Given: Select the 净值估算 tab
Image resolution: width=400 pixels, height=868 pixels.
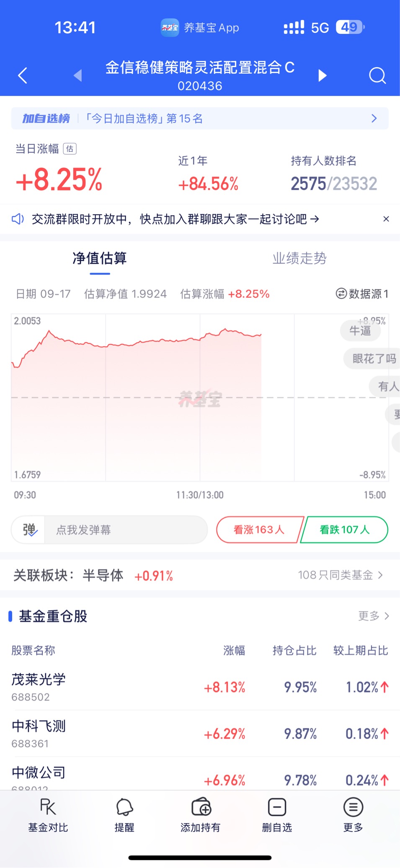Looking at the screenshot, I should (100, 258).
